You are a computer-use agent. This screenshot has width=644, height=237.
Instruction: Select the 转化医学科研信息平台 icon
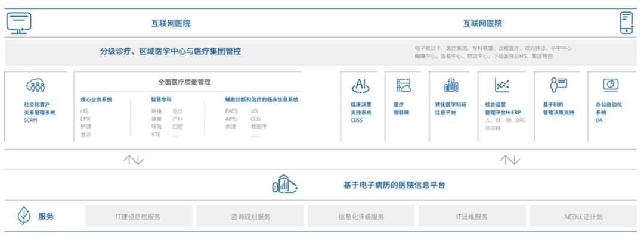(451, 85)
